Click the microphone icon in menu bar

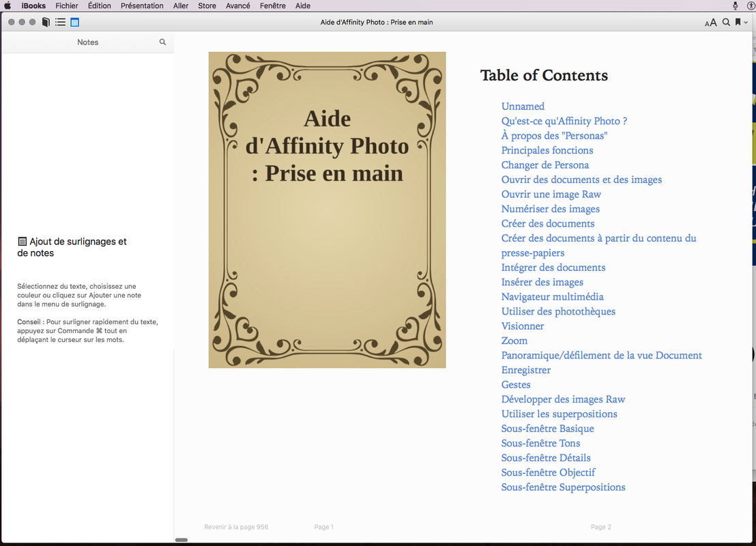[736, 5]
